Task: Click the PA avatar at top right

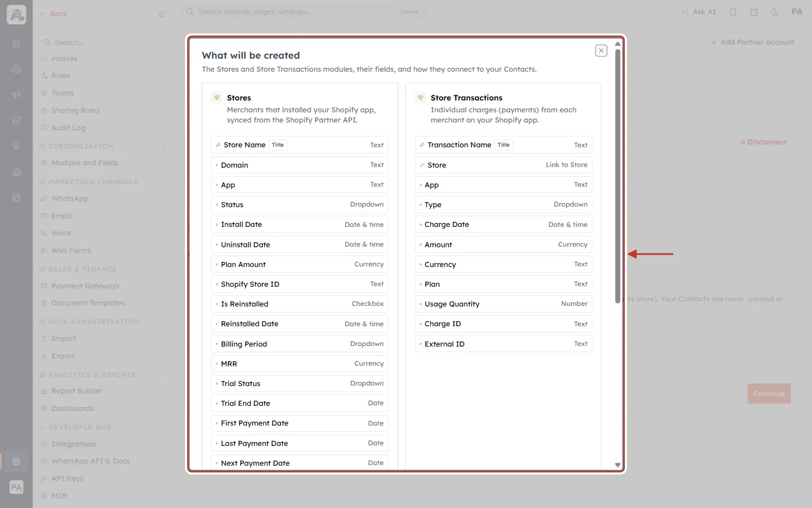Action: pos(797,12)
